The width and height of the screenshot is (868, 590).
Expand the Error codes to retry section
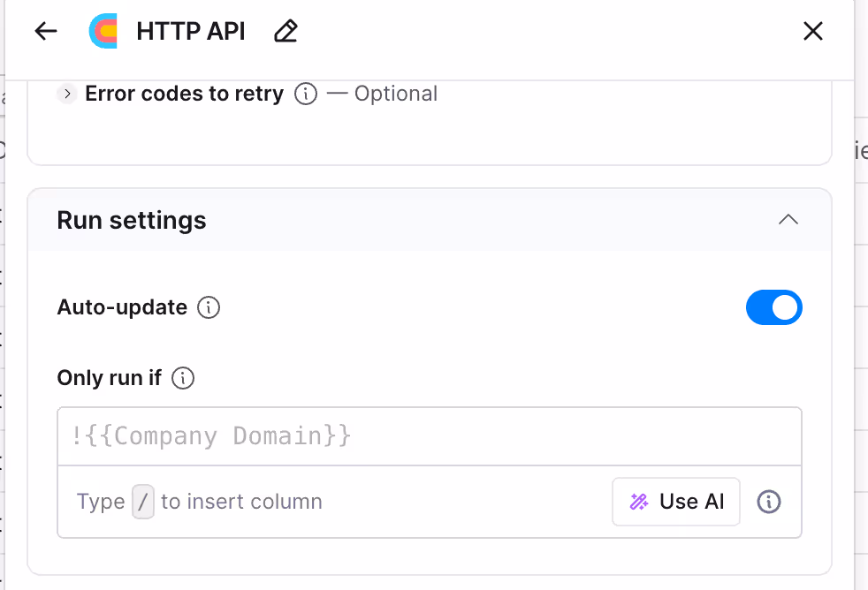click(x=67, y=94)
